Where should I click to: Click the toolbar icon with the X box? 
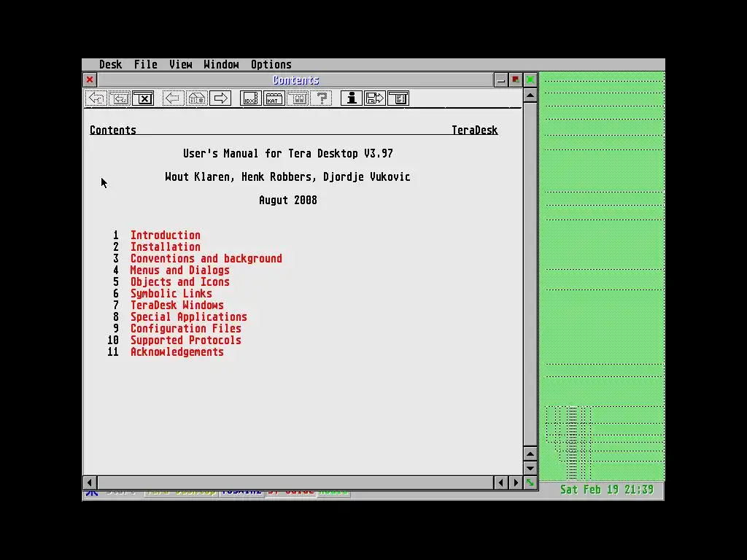point(144,98)
